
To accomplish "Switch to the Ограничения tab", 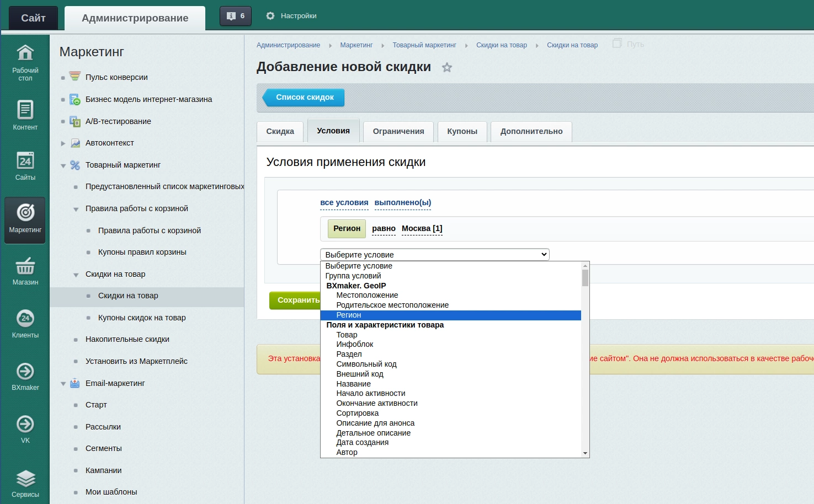I will pyautogui.click(x=398, y=131).
